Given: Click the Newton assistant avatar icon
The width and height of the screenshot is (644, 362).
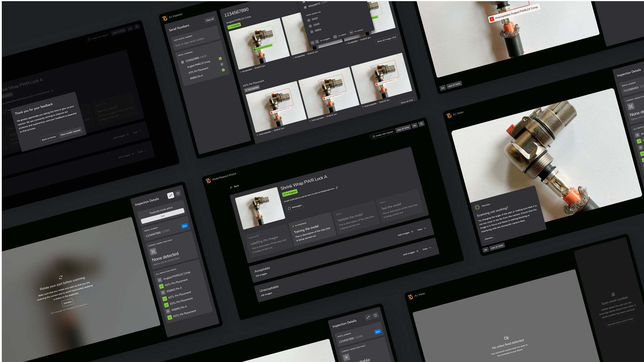Looking at the screenshot, I should [x=477, y=207].
